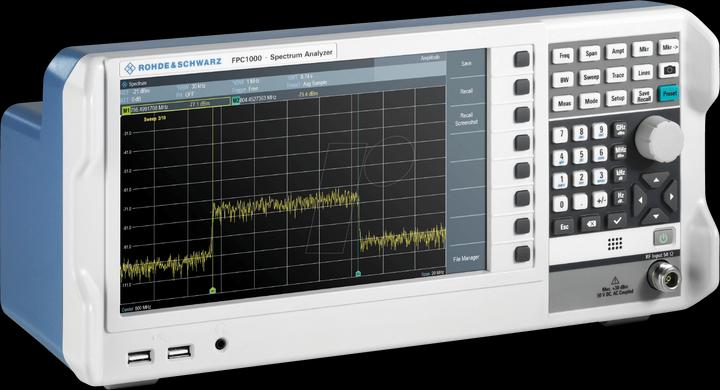
Task: Click the softkey beside File Manager
Action: pyautogui.click(x=522, y=254)
